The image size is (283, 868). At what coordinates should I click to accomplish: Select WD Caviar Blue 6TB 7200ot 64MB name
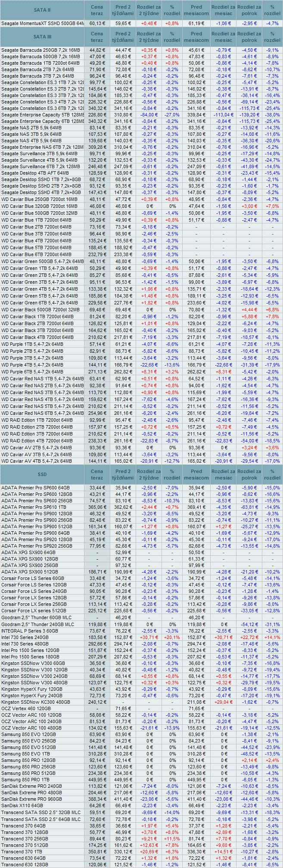coord(36,254)
